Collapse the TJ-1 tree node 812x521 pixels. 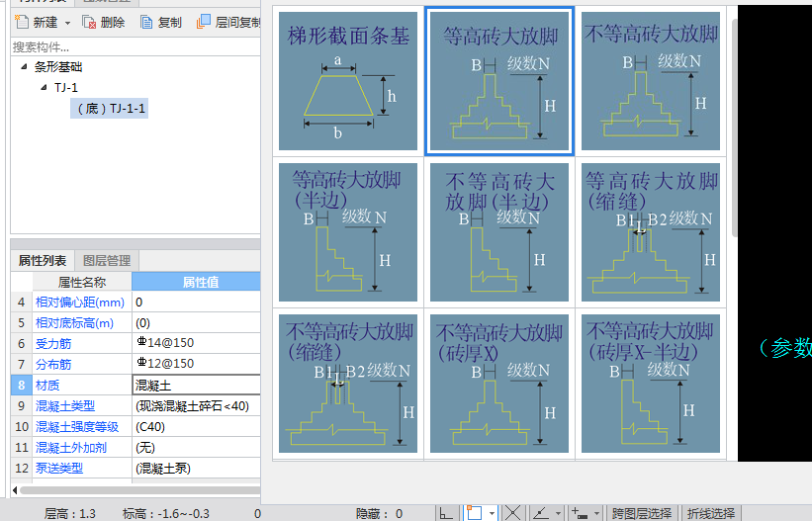click(x=45, y=88)
